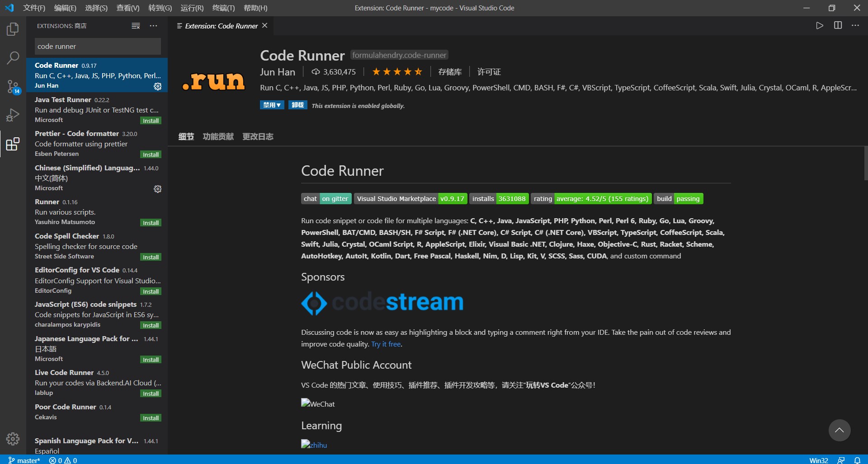Install Live Code Runner extension
This screenshot has width=868, height=464.
151,394
